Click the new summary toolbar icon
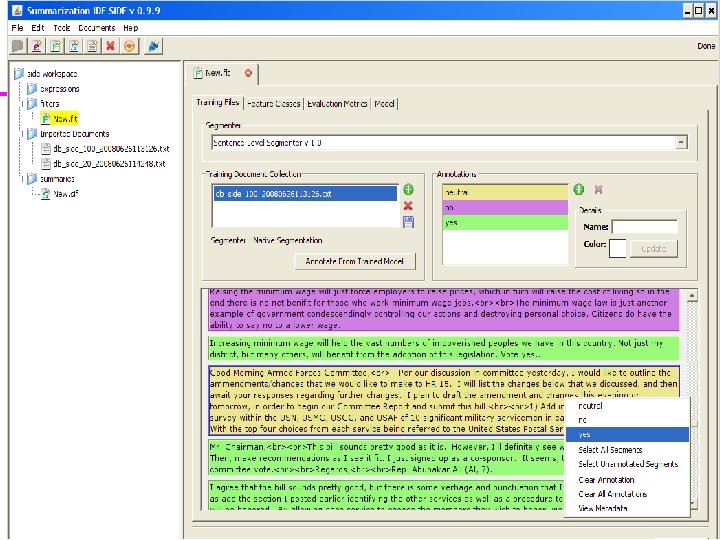Screen dimensions: 720x540 pos(73,46)
